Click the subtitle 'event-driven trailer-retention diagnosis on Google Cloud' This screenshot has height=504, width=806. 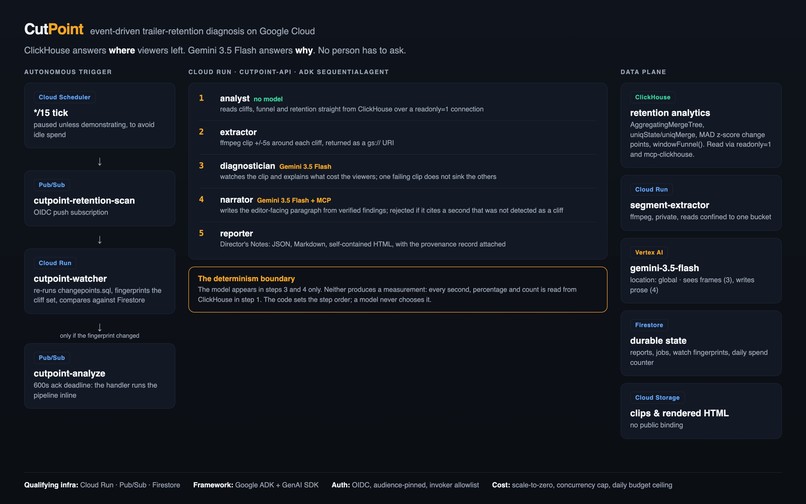203,31
